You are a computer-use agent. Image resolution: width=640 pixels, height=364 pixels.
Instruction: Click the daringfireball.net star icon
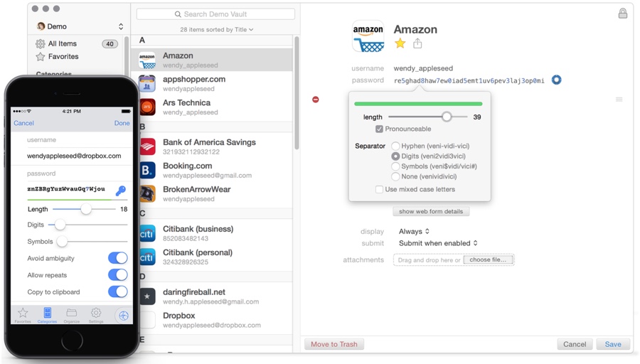[147, 296]
